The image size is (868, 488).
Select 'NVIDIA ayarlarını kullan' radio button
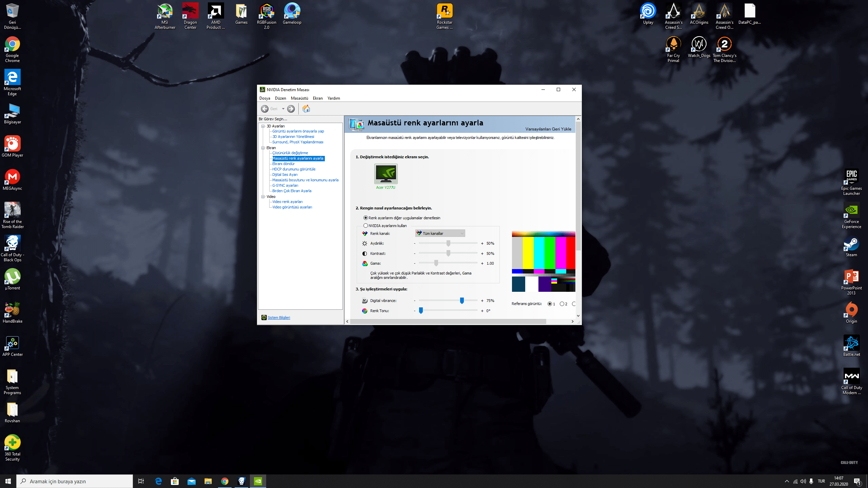(x=366, y=226)
